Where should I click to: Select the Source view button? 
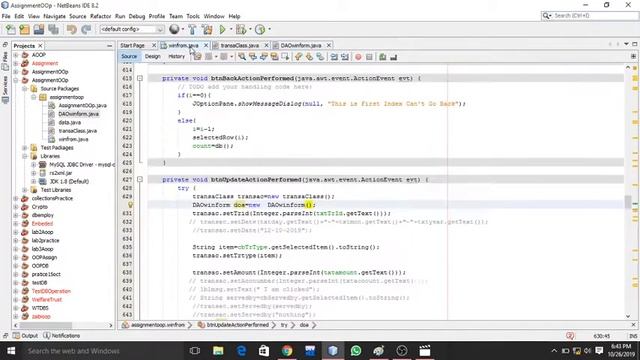tap(129, 56)
